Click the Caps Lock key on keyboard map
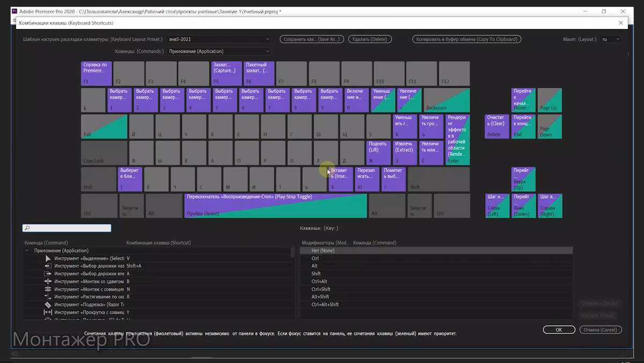The image size is (644, 363). [104, 153]
